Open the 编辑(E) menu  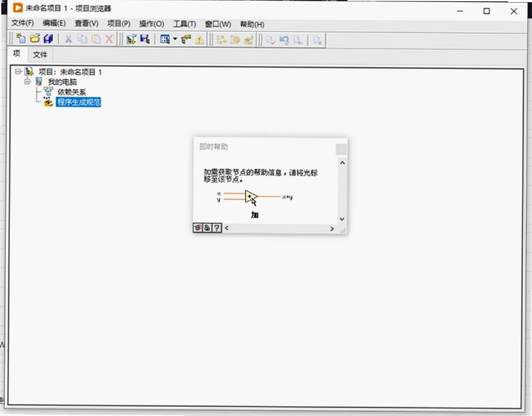[54, 23]
